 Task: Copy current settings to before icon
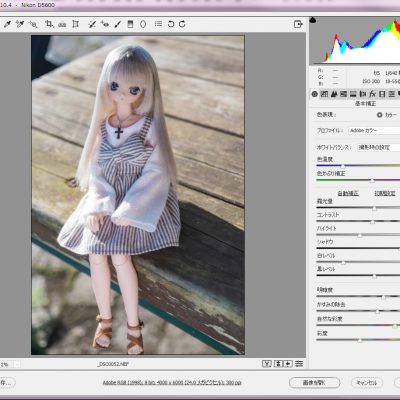click(288, 364)
